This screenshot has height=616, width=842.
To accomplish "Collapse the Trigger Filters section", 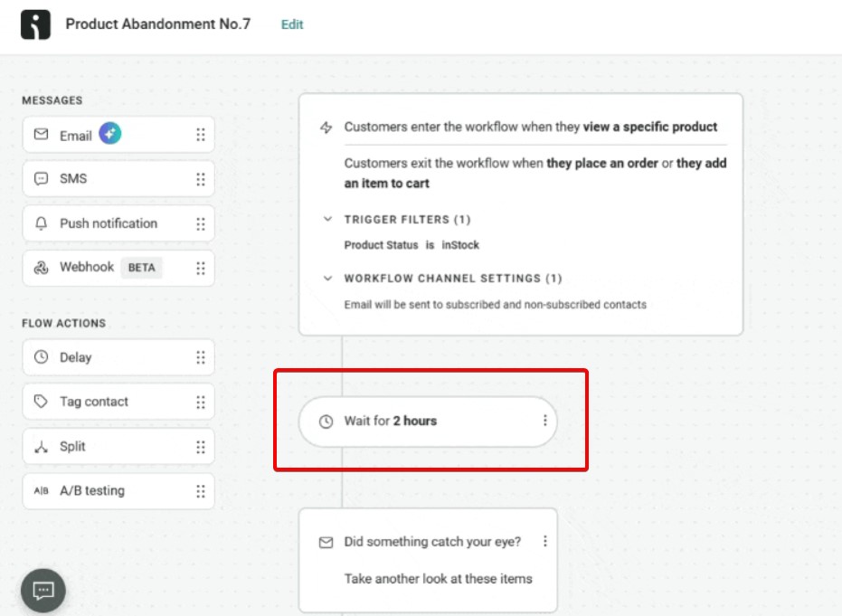I will (328, 219).
